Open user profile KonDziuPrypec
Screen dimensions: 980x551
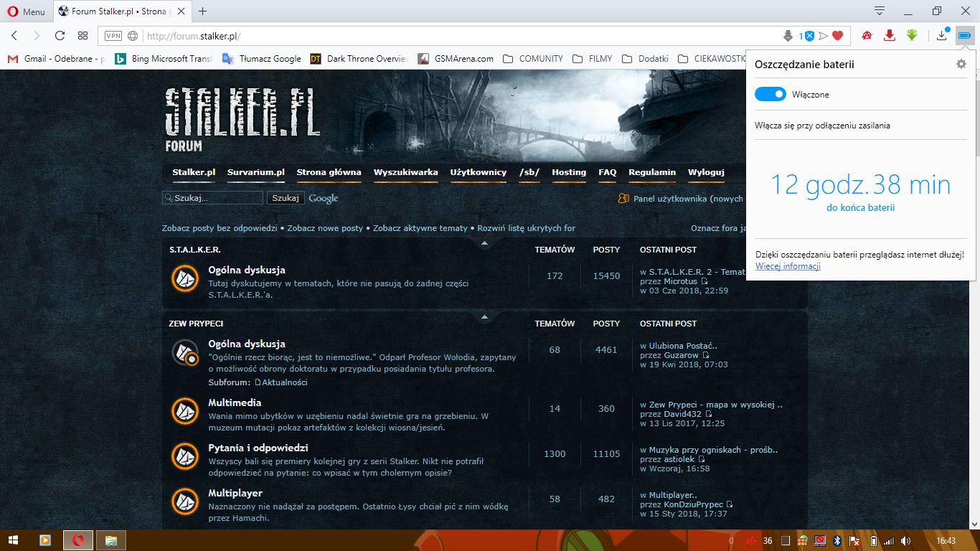694,504
